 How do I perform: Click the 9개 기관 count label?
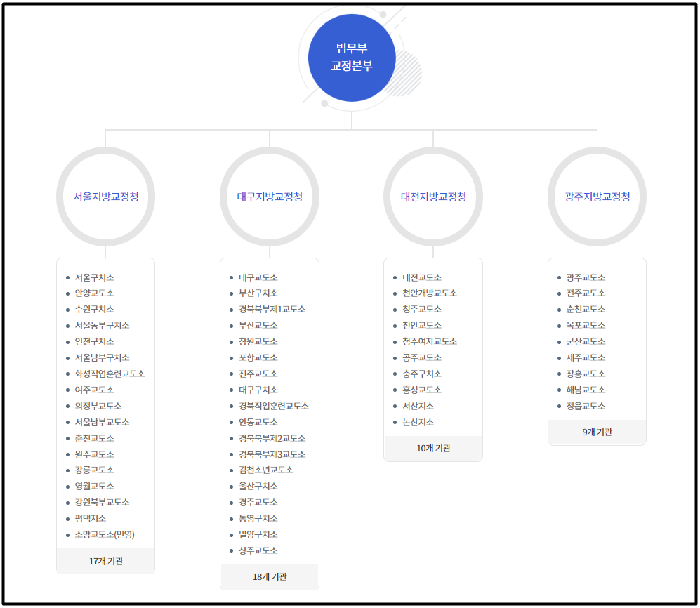(x=597, y=432)
